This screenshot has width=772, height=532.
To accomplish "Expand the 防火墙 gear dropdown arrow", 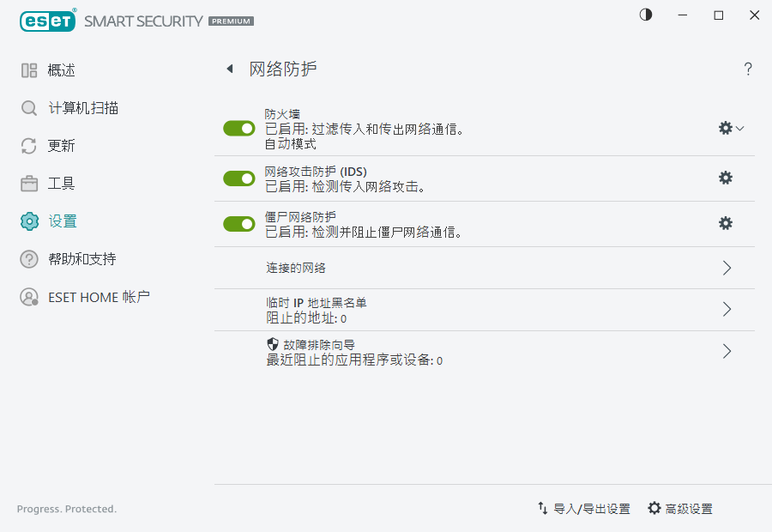I will (739, 127).
